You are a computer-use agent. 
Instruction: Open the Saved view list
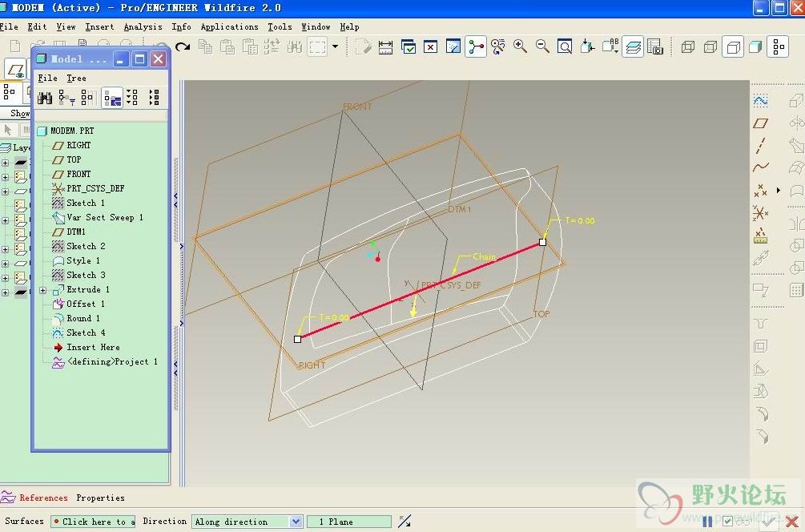pyautogui.click(x=610, y=46)
